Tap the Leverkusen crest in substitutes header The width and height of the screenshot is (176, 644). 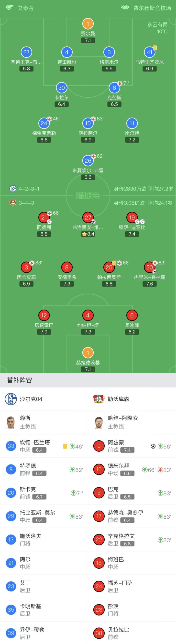[x=99, y=399]
